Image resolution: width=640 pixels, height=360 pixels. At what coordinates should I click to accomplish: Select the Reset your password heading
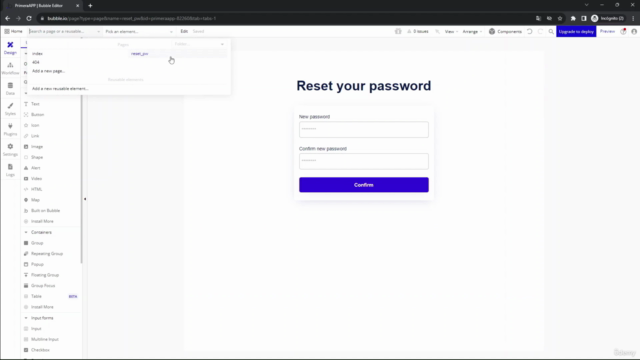[x=364, y=86]
